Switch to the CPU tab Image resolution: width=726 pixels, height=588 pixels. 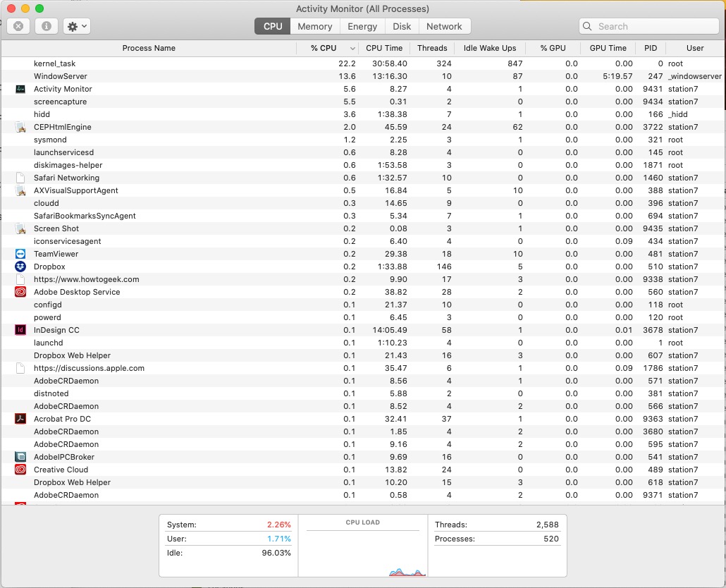(x=273, y=26)
